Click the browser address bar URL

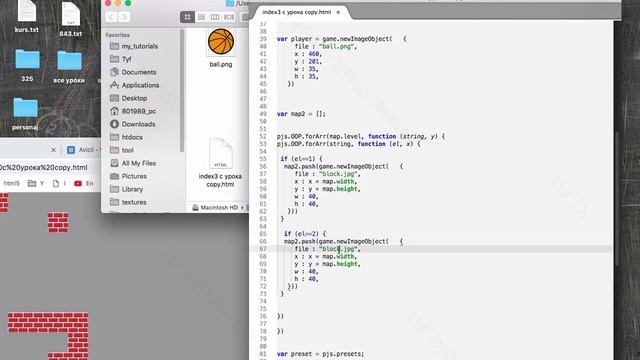[x=44, y=168]
